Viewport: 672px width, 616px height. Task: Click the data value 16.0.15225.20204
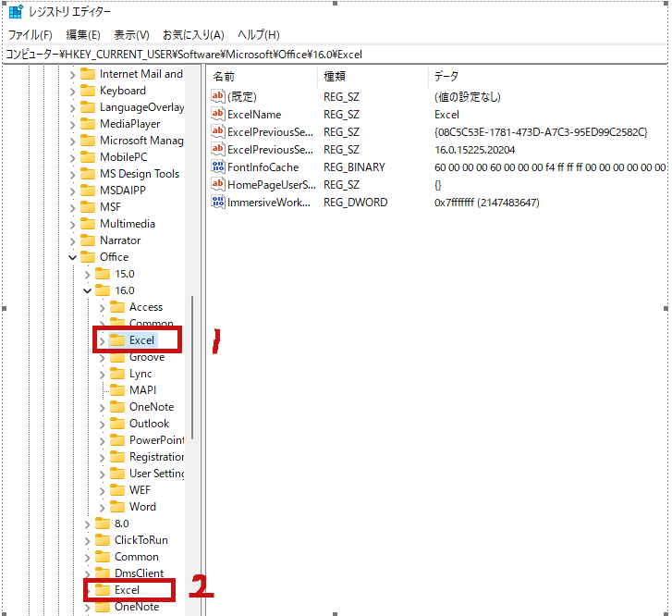point(474,150)
